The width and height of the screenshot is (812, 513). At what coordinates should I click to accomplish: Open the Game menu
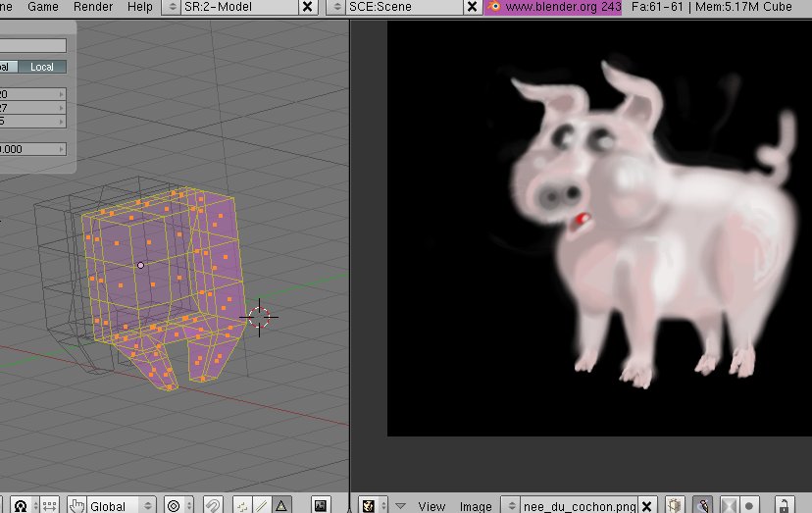click(x=42, y=7)
